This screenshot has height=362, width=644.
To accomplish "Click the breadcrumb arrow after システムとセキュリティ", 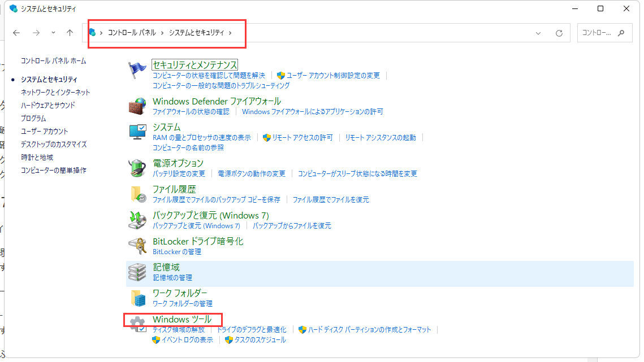I will (230, 33).
